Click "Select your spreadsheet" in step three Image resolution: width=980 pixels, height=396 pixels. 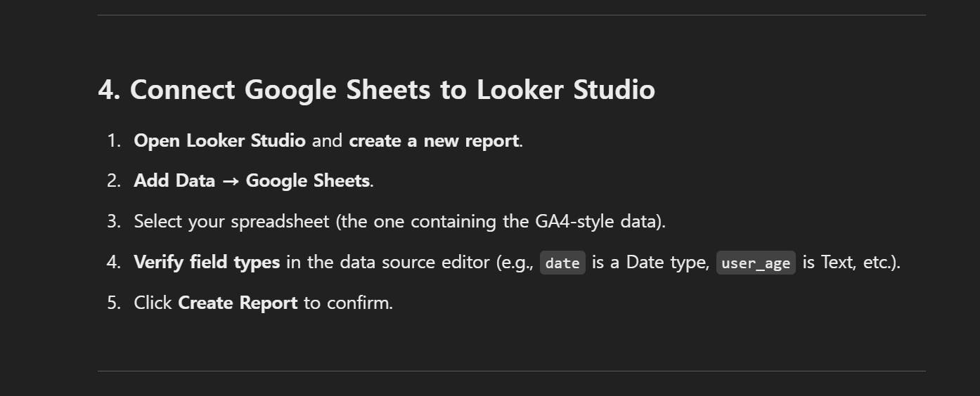(x=231, y=221)
